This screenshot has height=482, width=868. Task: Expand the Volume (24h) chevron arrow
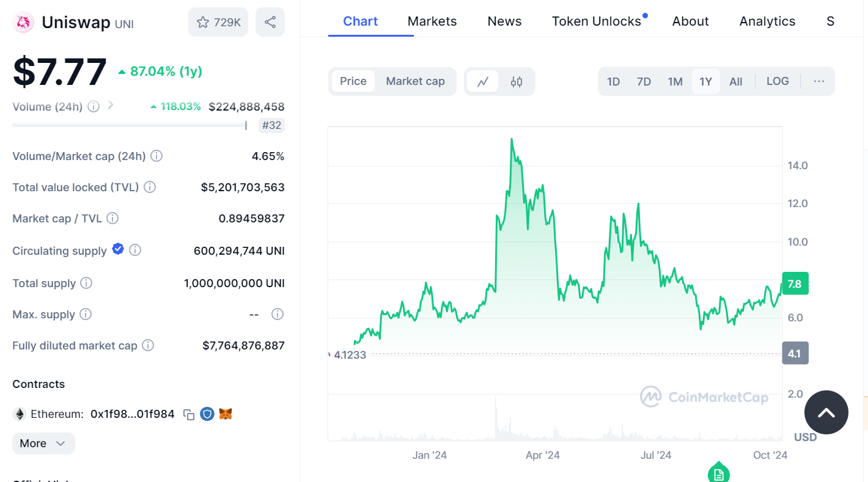(x=111, y=105)
